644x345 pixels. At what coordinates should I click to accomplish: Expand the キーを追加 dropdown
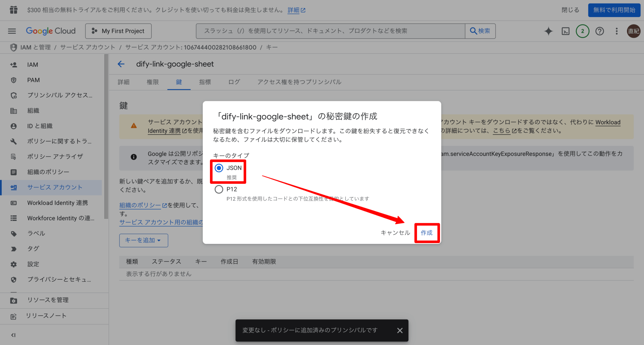pyautogui.click(x=143, y=240)
